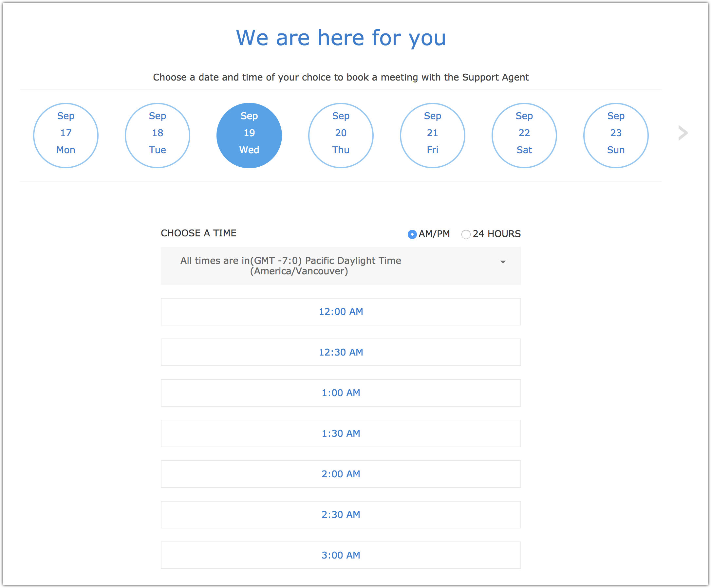The height and width of the screenshot is (588, 711).
Task: Select the AM/PM radio button
Action: [412, 234]
